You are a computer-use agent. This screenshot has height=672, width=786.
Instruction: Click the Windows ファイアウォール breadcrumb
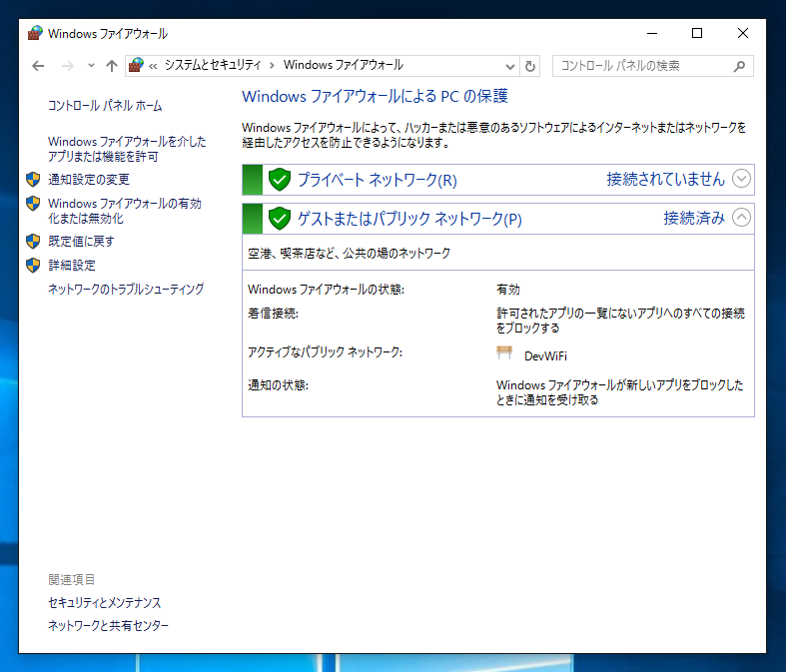pos(344,65)
